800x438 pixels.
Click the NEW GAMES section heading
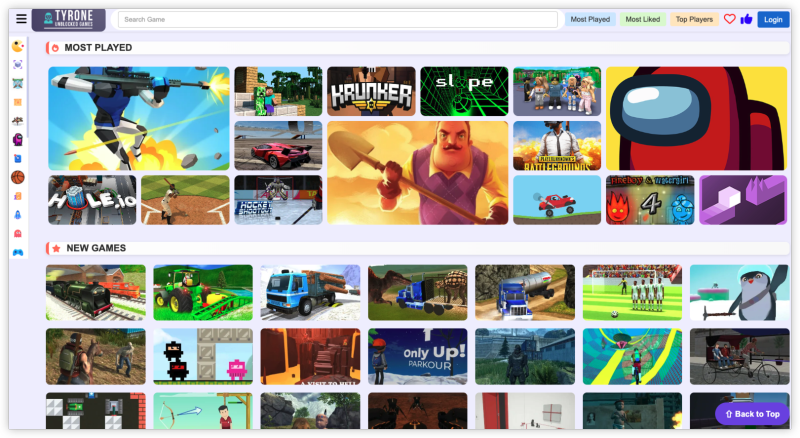96,248
